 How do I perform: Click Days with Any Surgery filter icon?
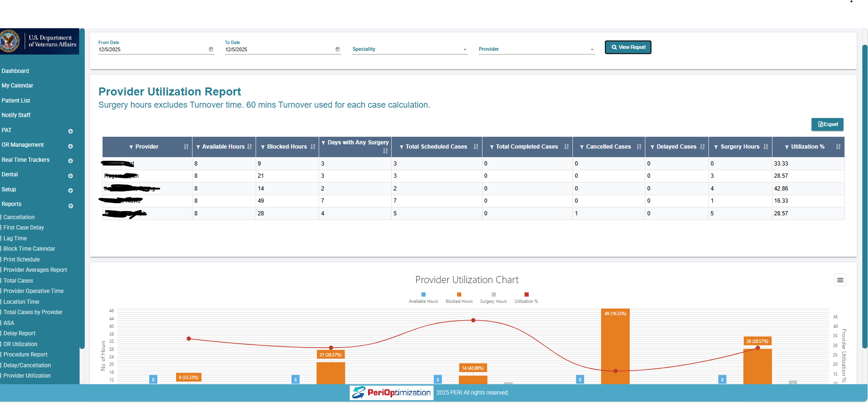point(323,142)
